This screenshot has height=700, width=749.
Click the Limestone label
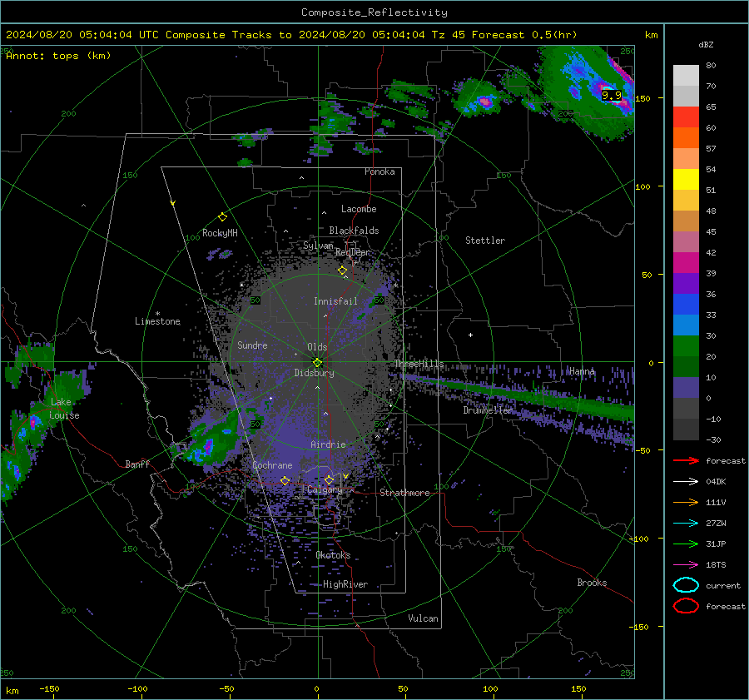[157, 321]
